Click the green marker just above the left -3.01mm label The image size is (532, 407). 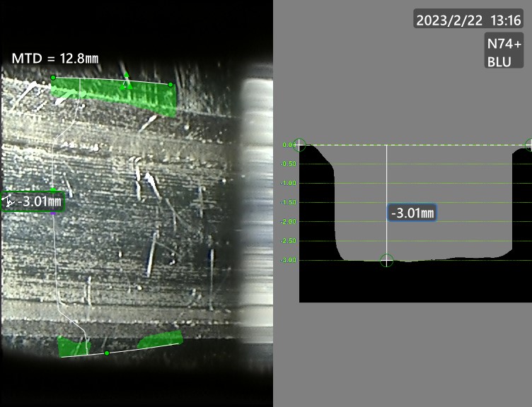click(x=53, y=189)
